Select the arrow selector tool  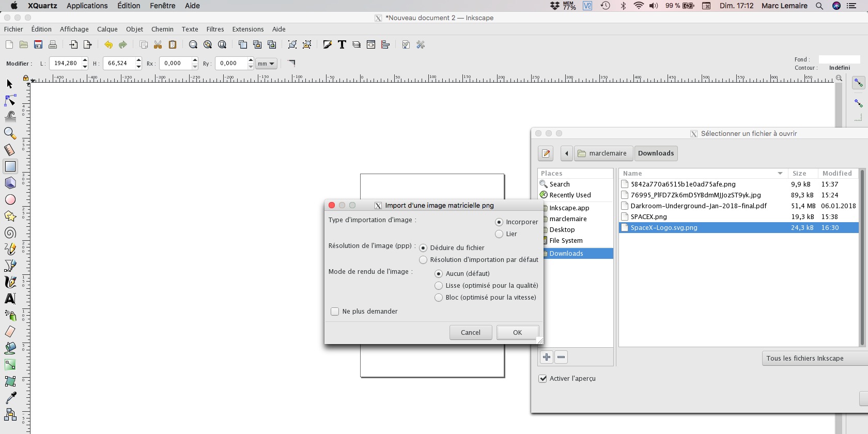(10, 84)
